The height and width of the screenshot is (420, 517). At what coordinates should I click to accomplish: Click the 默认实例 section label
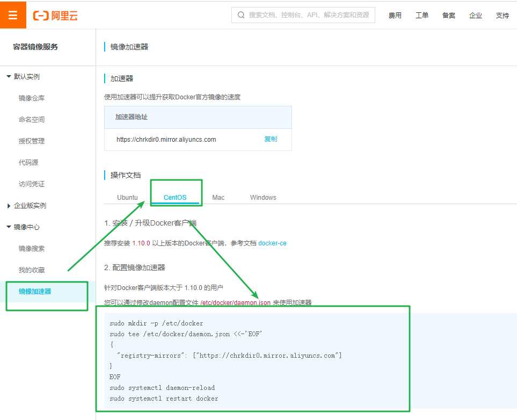tap(27, 77)
